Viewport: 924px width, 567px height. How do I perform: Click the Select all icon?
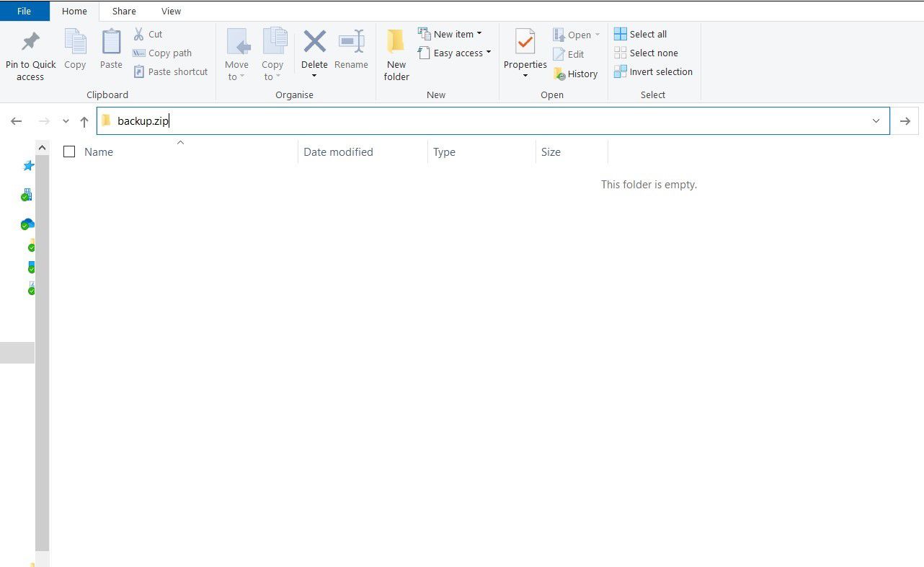click(620, 34)
